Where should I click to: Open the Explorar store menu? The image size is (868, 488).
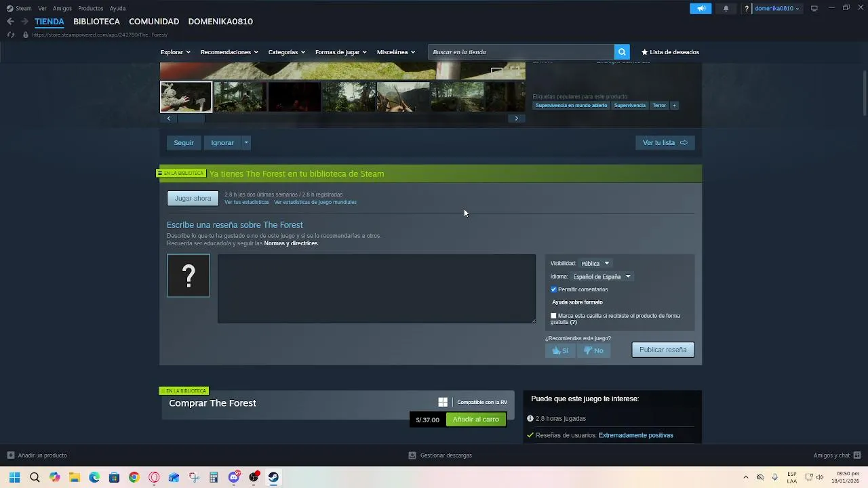pyautogui.click(x=175, y=52)
